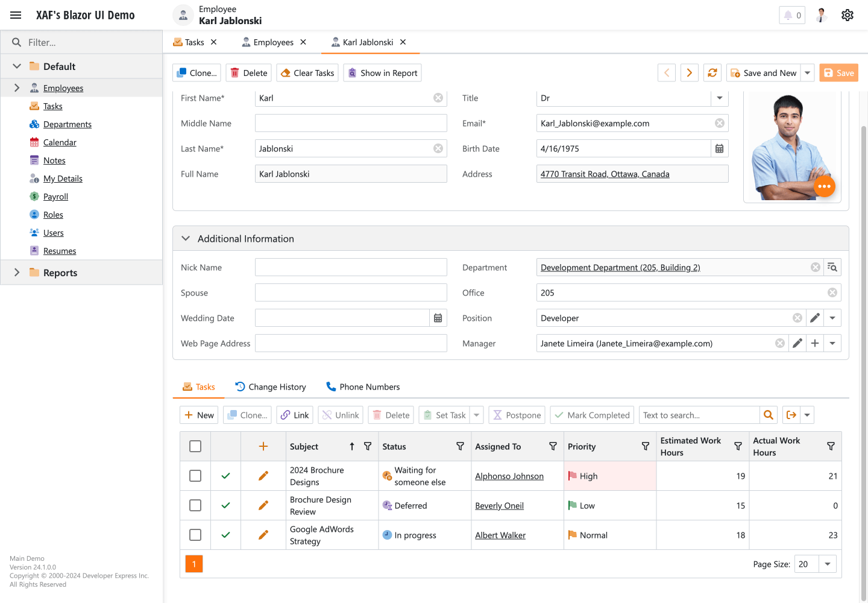Screen dimensions: 868x603
Task: Go to the next employee record arrow
Action: pos(689,73)
